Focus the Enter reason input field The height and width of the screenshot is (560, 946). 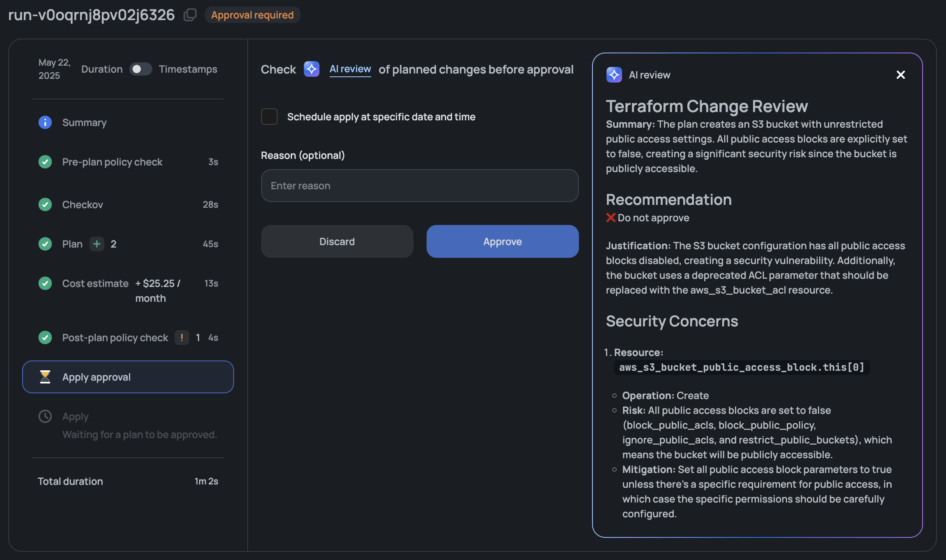[x=420, y=186]
